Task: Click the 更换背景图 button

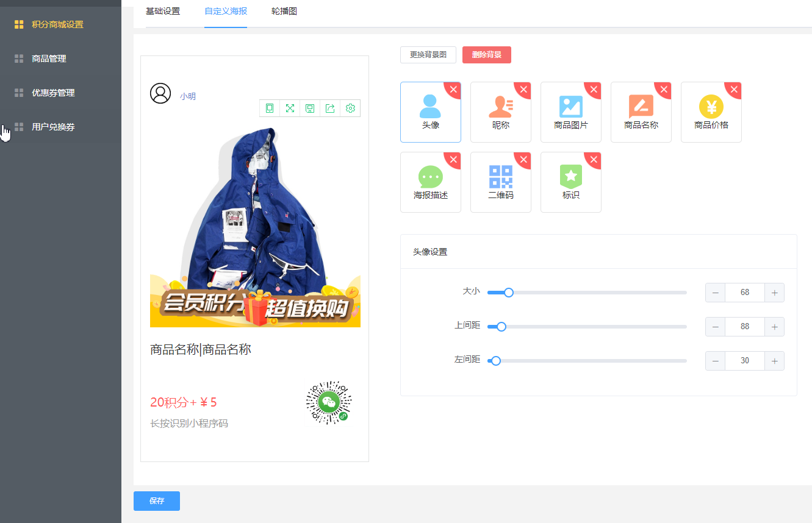Action: (428, 55)
